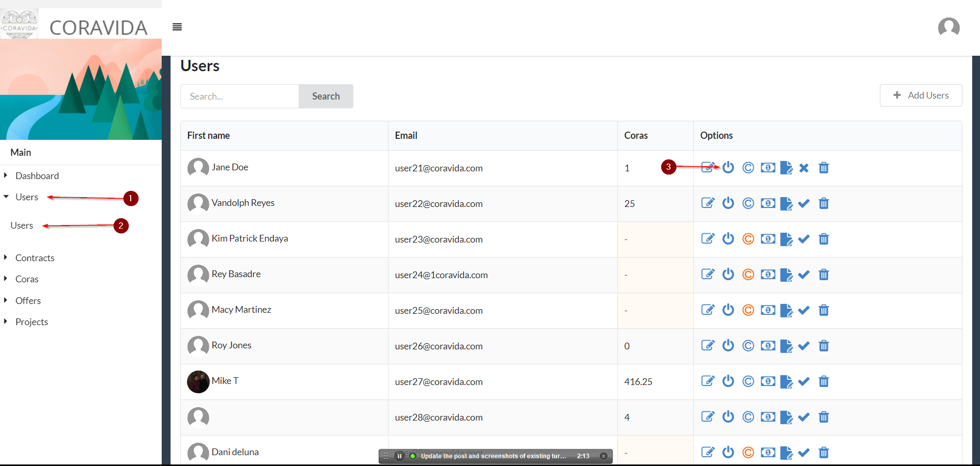Click the document edit icon for Macy Martinez
The image size is (980, 466).
(x=786, y=310)
